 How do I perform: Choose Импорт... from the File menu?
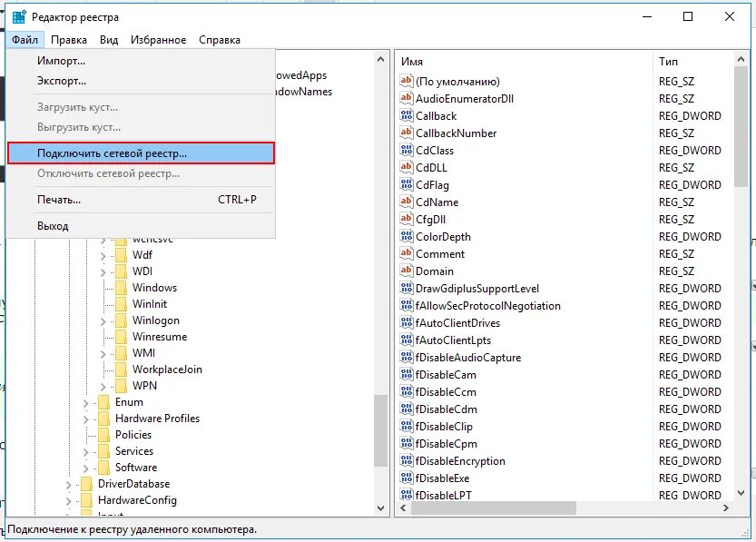pyautogui.click(x=141, y=61)
